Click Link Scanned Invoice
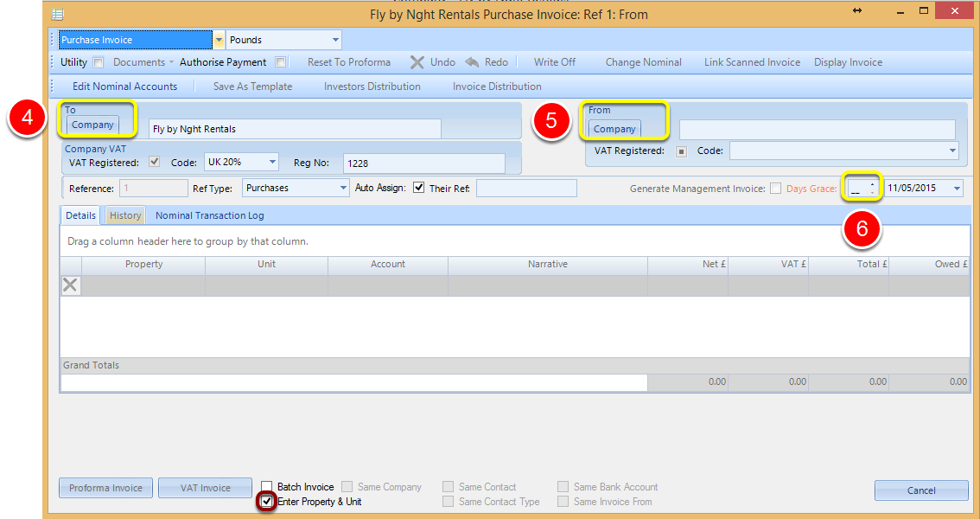The image size is (980, 519). 752,62
